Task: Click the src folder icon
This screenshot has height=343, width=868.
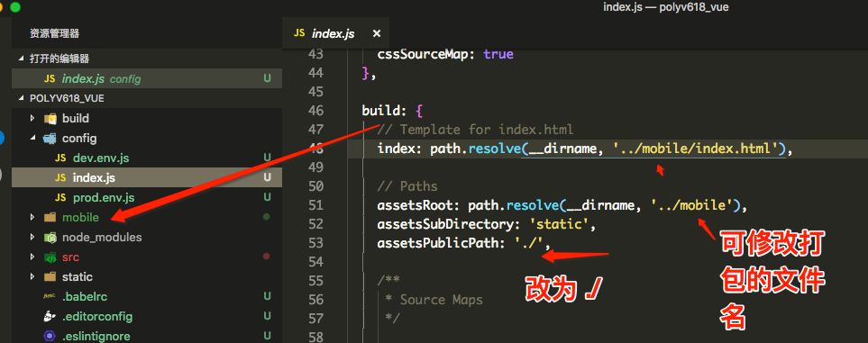Action: click(50, 257)
